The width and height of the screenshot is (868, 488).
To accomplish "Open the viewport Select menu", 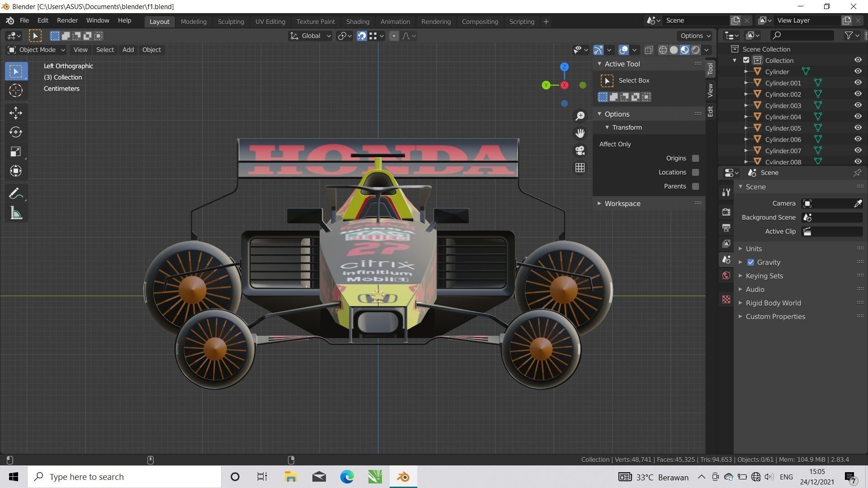I will [x=105, y=50].
